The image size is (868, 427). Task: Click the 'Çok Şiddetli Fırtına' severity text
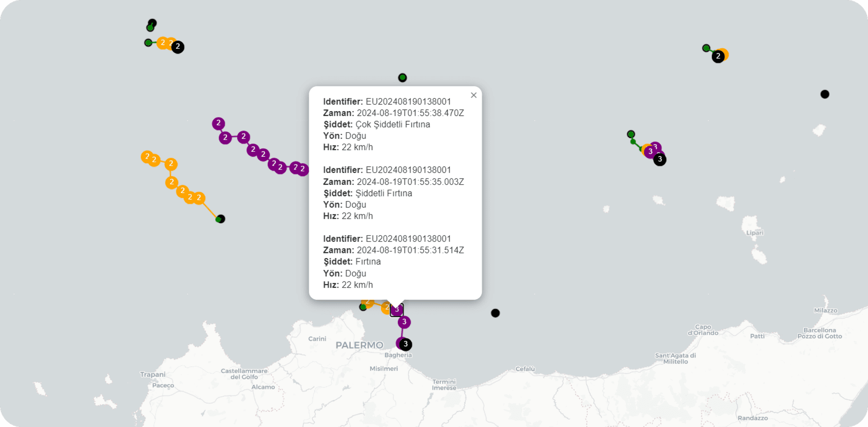(x=392, y=125)
